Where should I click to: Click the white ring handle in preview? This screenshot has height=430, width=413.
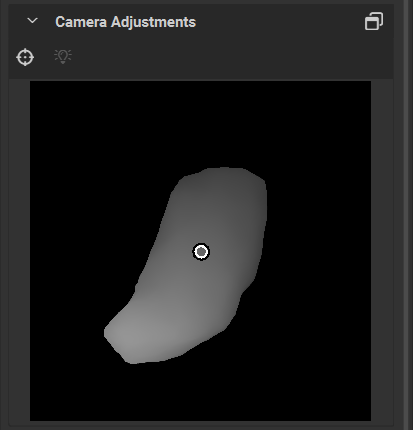point(201,252)
